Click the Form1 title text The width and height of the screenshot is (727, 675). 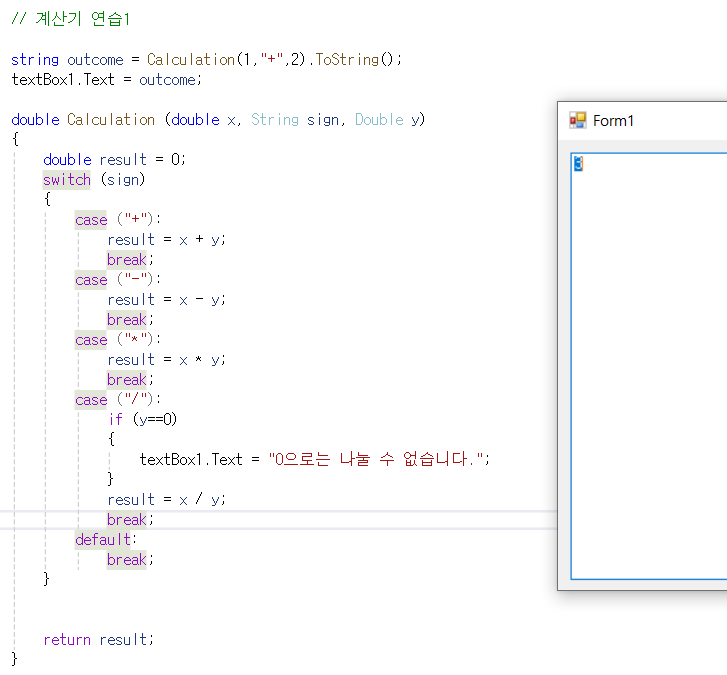tap(613, 121)
